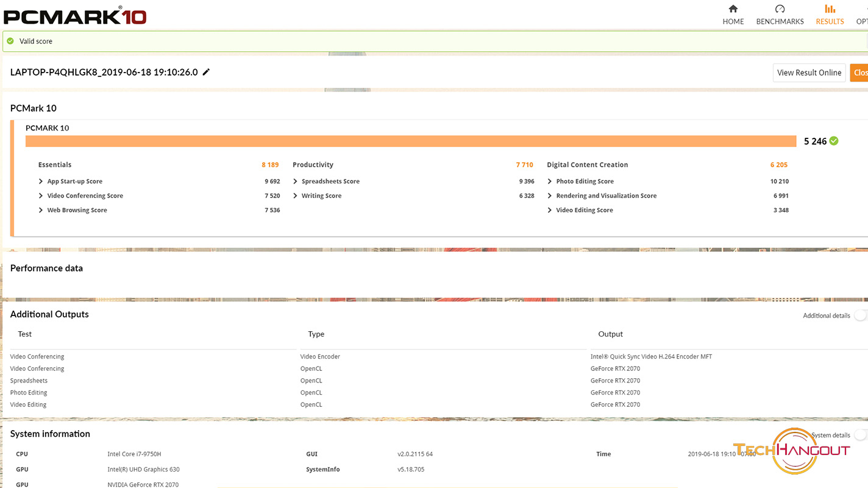
Task: Click GUI version v2.0.2115 64
Action: tap(415, 454)
